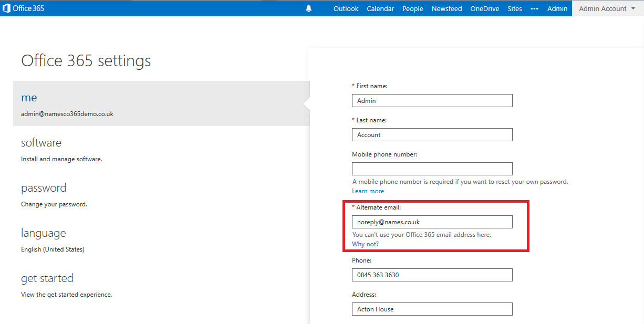
Task: Click the Mobile phone number field
Action: [x=432, y=169]
